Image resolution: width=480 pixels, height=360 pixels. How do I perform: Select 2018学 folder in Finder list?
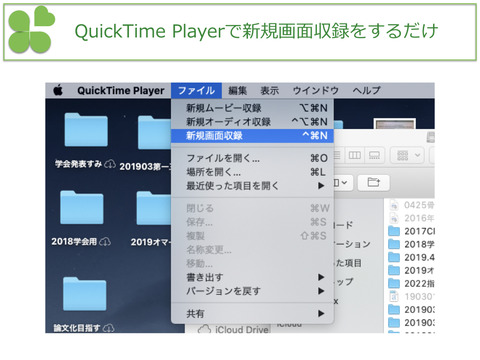tap(412, 244)
